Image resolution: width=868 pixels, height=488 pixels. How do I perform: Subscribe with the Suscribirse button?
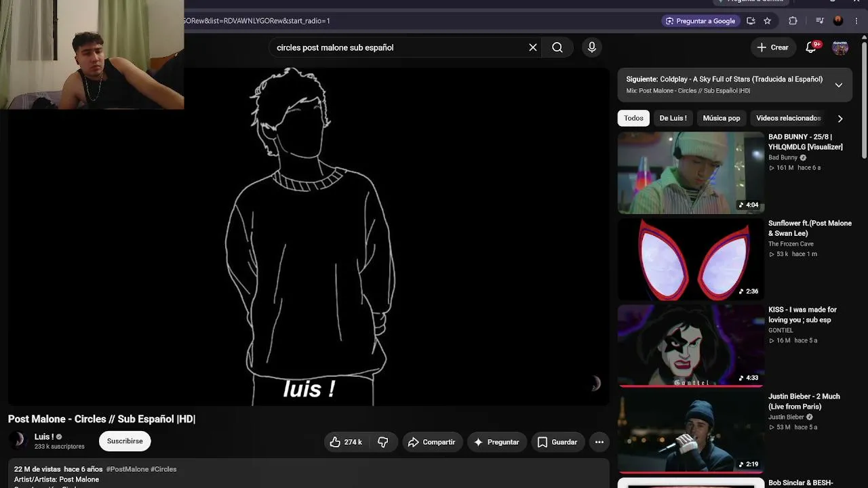(x=125, y=441)
